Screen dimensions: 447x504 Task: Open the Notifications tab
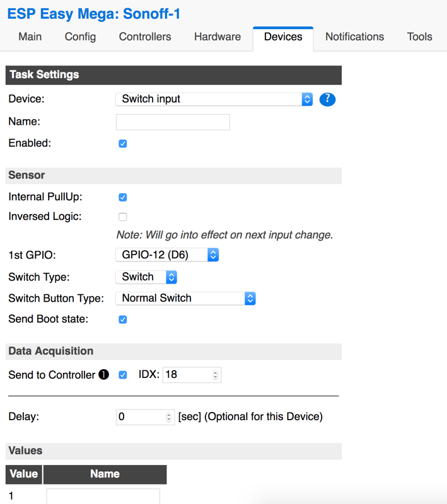[x=355, y=37]
